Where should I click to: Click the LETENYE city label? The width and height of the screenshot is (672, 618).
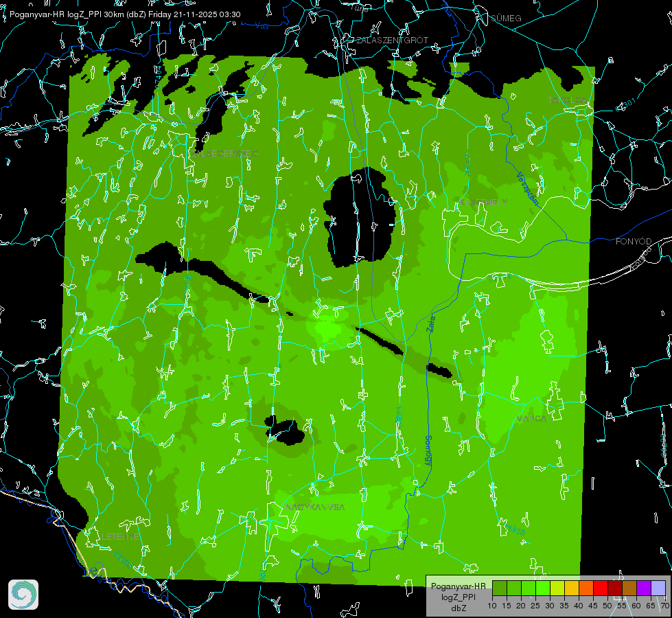pyautogui.click(x=120, y=537)
